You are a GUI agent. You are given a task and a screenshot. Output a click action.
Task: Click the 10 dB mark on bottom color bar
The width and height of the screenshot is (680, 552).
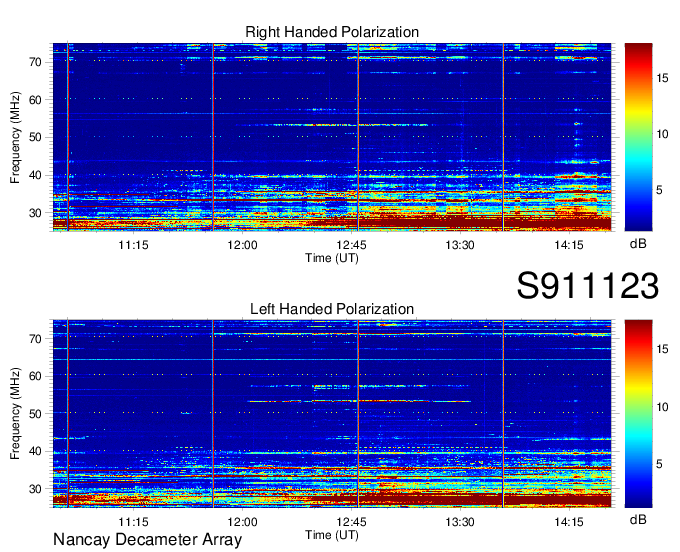pyautogui.click(x=662, y=407)
